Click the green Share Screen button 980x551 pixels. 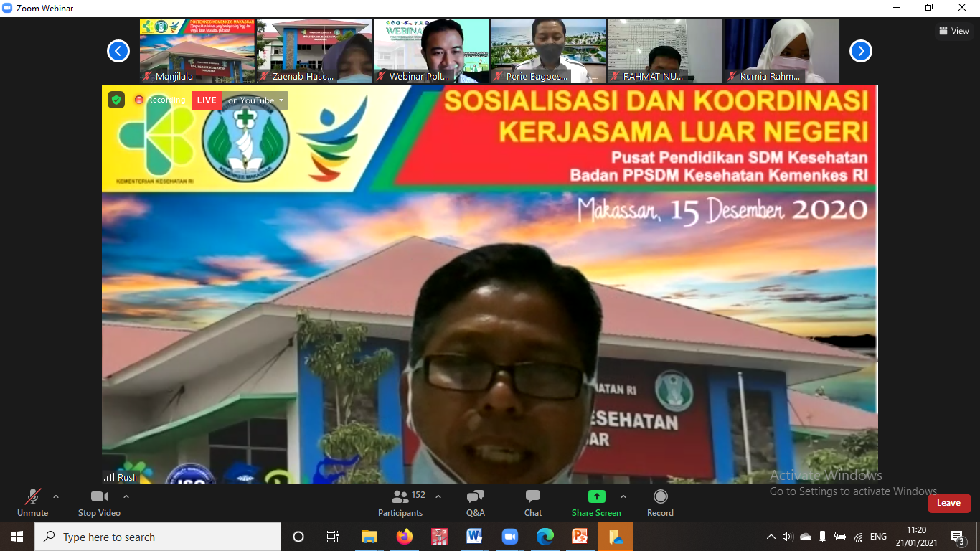(x=596, y=503)
